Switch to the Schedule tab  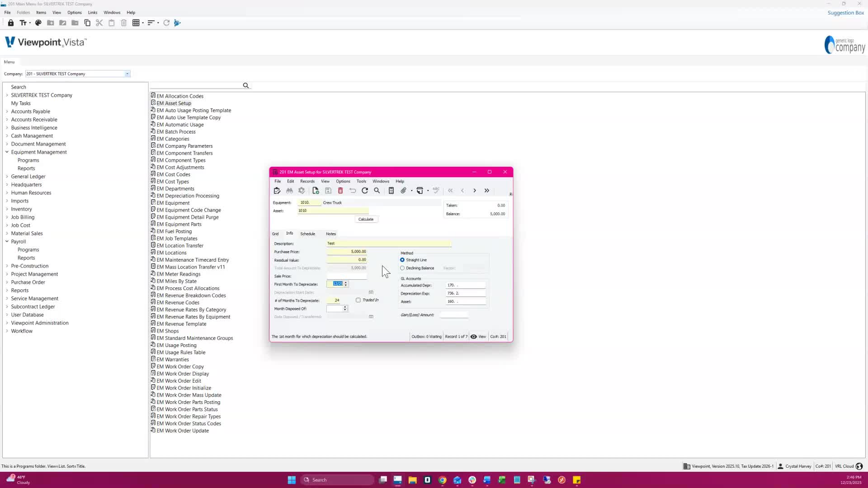307,234
